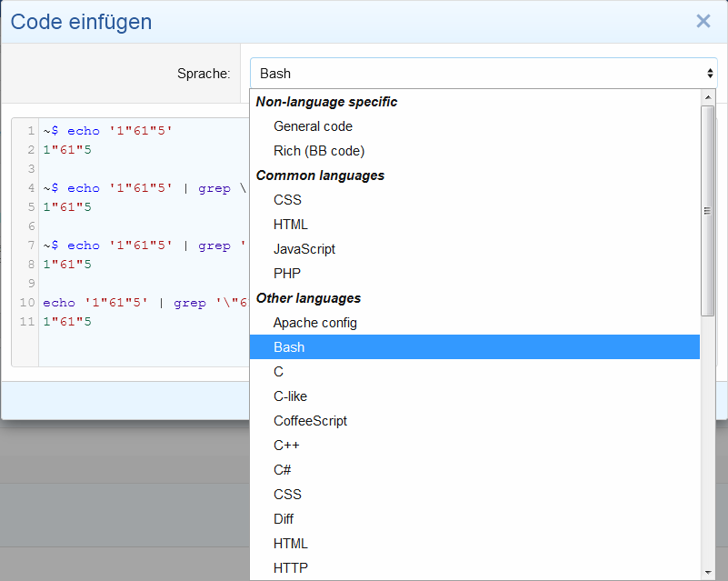728x581 pixels.
Task: Select HTML under Common languages
Action: (290, 225)
